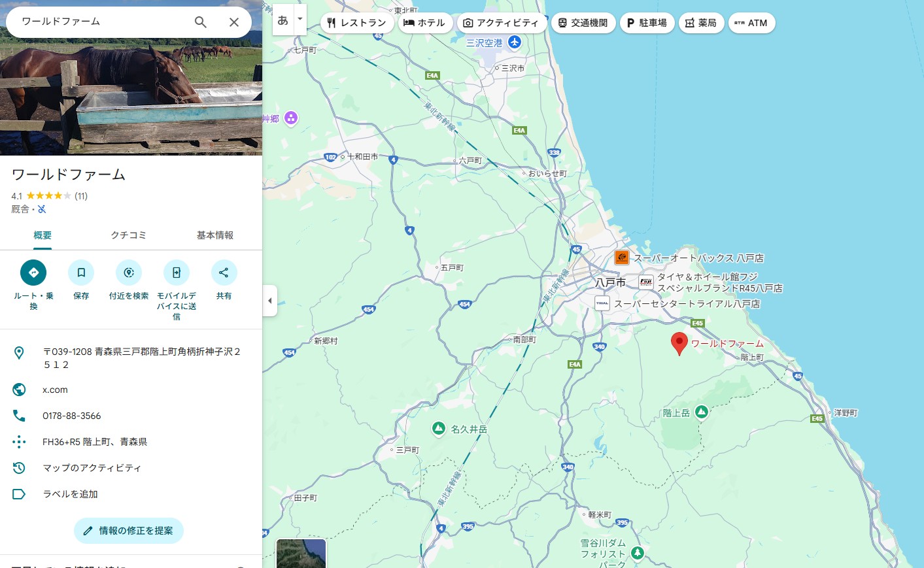Switch to the クチコミ tab
The height and width of the screenshot is (568, 924).
(x=128, y=235)
